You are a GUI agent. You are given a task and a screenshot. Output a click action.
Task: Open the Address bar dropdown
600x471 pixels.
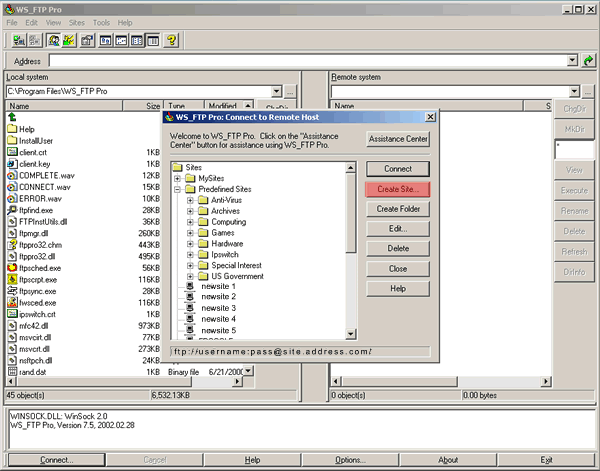coord(572,60)
